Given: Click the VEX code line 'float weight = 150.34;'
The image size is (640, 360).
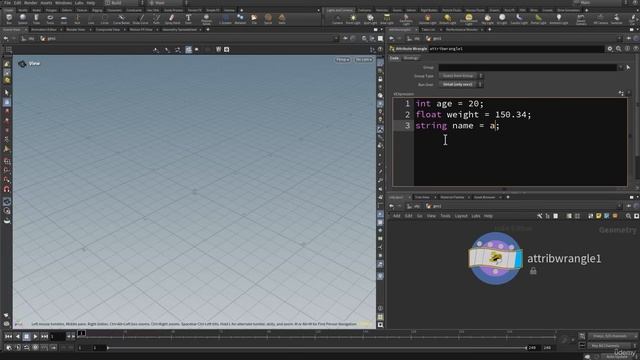Looking at the screenshot, I should 473,115.
